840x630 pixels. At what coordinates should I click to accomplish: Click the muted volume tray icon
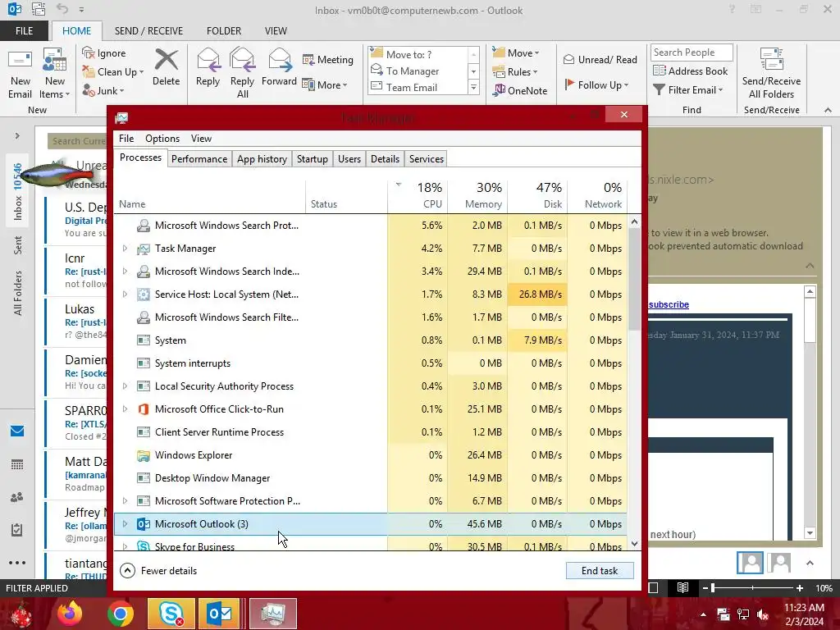point(763,614)
